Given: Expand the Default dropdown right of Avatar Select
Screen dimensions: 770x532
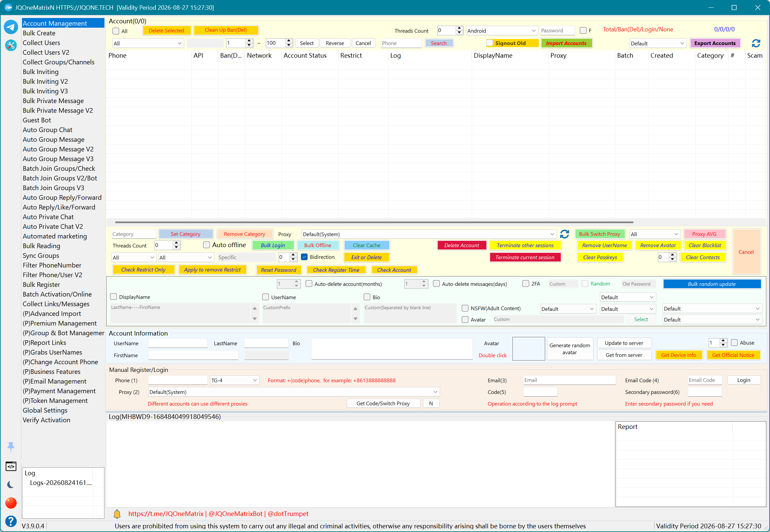Looking at the screenshot, I should point(712,320).
